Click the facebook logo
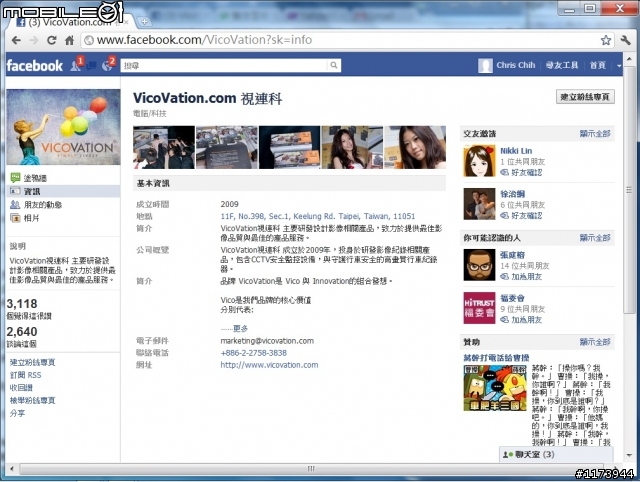This screenshot has height=482, width=640. [x=35, y=65]
